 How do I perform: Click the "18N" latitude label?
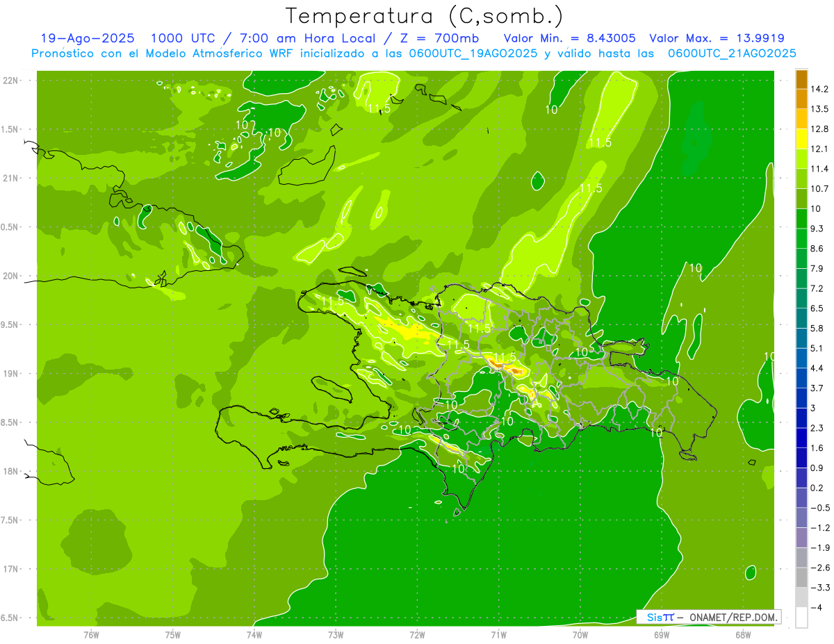tap(12, 472)
